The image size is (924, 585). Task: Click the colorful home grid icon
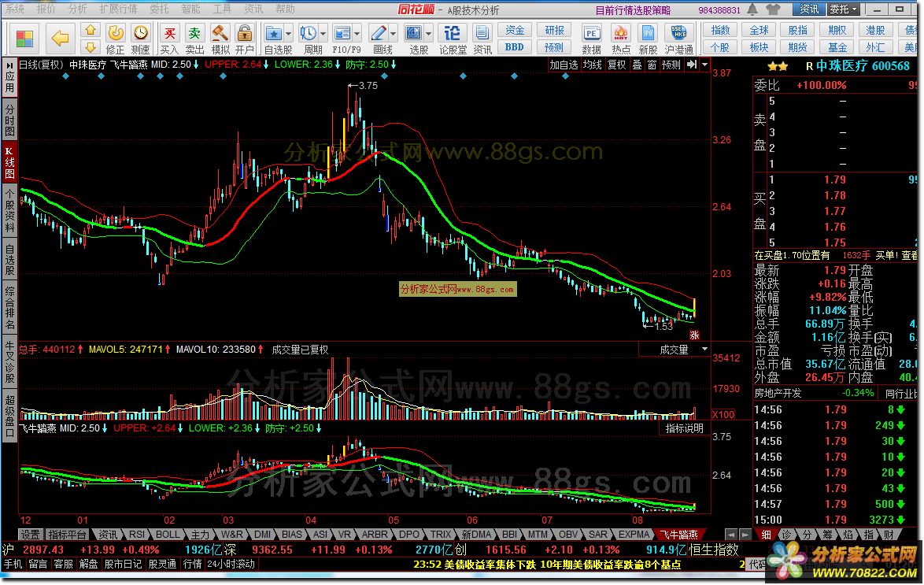(24, 39)
